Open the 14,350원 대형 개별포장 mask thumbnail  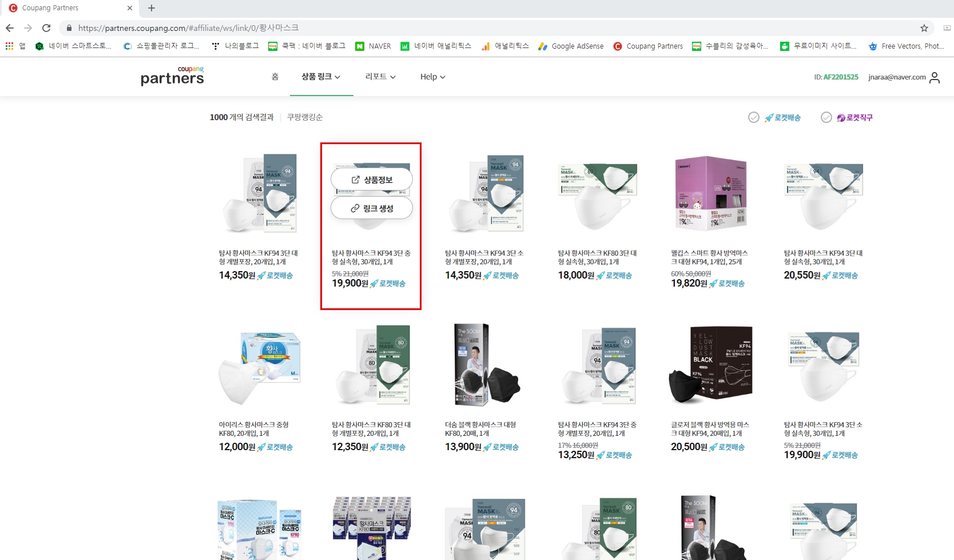tap(259, 193)
